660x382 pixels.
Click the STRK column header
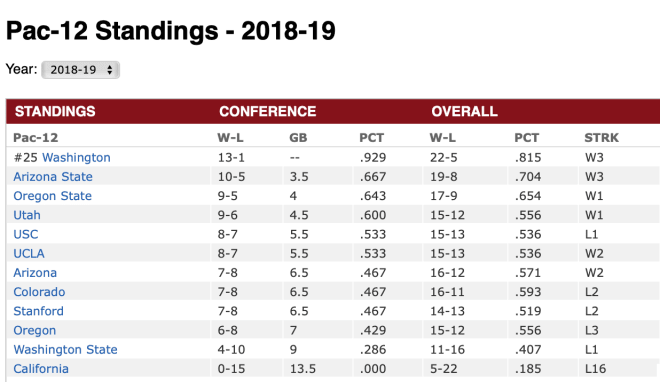coord(601,138)
